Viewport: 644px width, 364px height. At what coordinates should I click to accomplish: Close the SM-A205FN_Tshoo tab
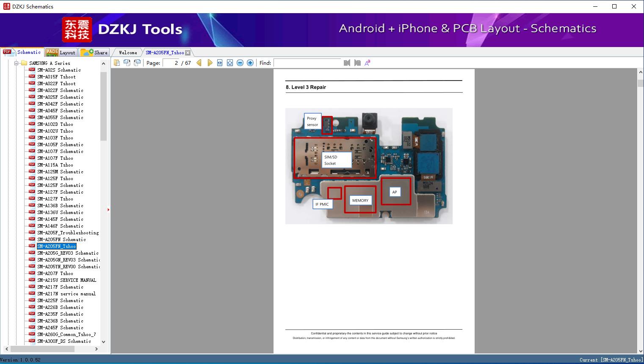[x=188, y=53]
